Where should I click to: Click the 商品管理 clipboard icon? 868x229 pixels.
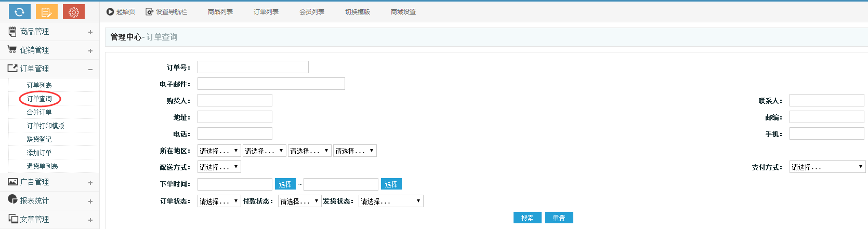tap(12, 32)
